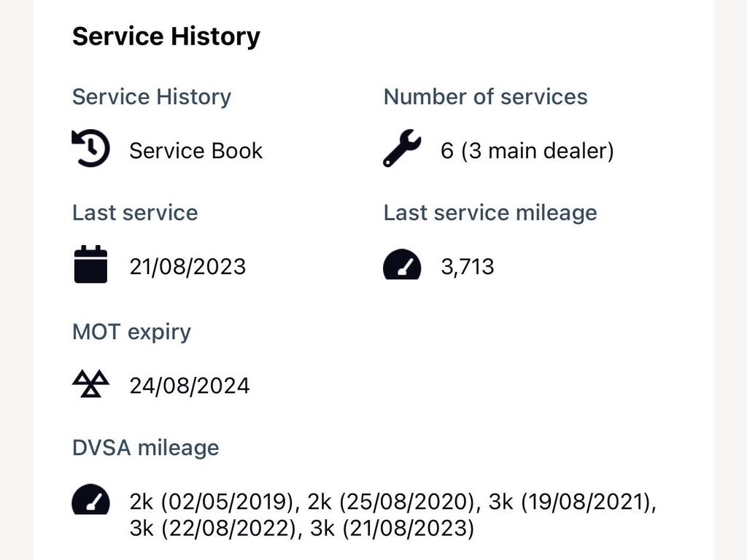Select the 21/08/2023 last service date
747x560 pixels.
[187, 267]
